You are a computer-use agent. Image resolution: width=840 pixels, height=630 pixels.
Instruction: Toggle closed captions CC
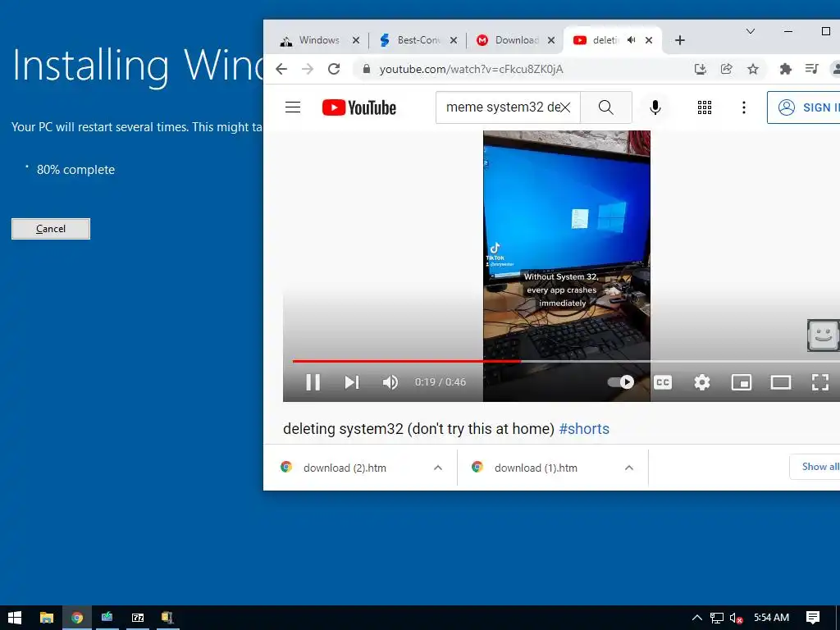(663, 382)
